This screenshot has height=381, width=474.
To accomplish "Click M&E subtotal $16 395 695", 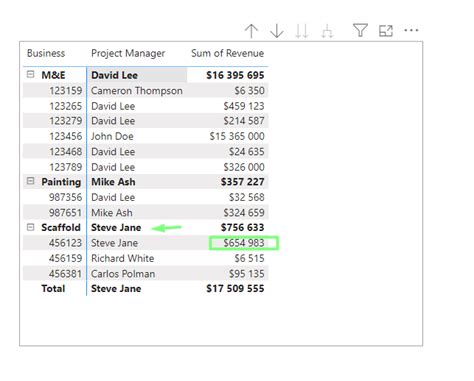I will (x=235, y=75).
